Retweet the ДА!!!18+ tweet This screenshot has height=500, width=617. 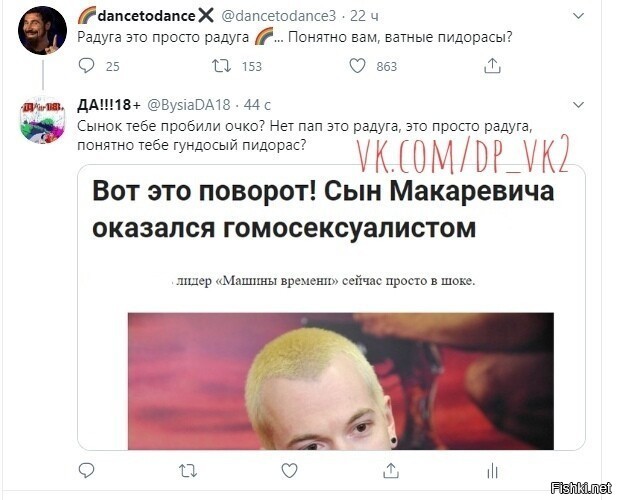coord(188,470)
